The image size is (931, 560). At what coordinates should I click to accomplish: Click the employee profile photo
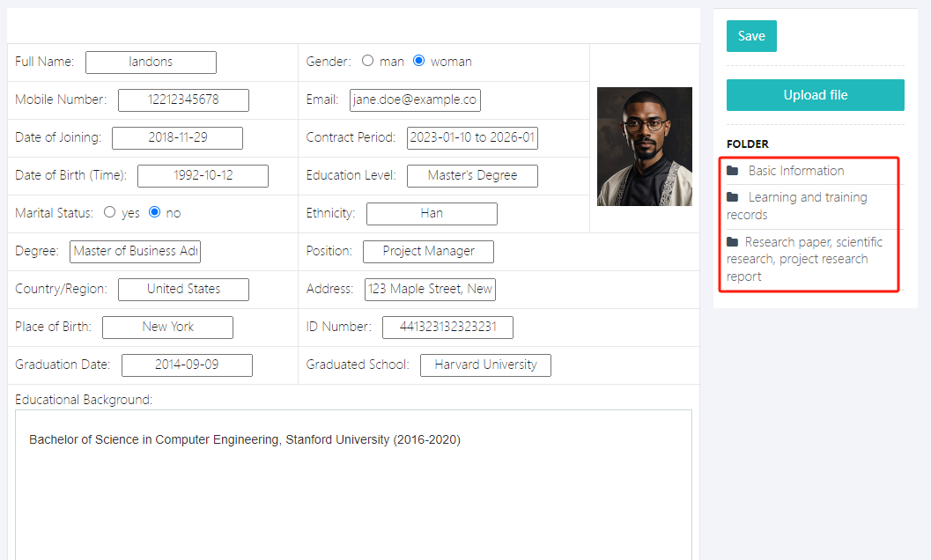coord(644,146)
